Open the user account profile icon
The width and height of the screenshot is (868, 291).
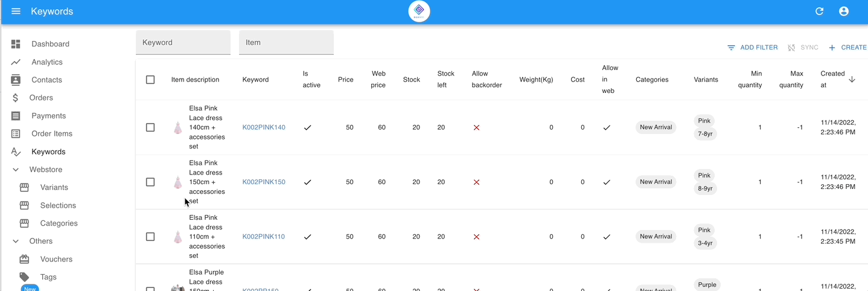pyautogui.click(x=844, y=11)
